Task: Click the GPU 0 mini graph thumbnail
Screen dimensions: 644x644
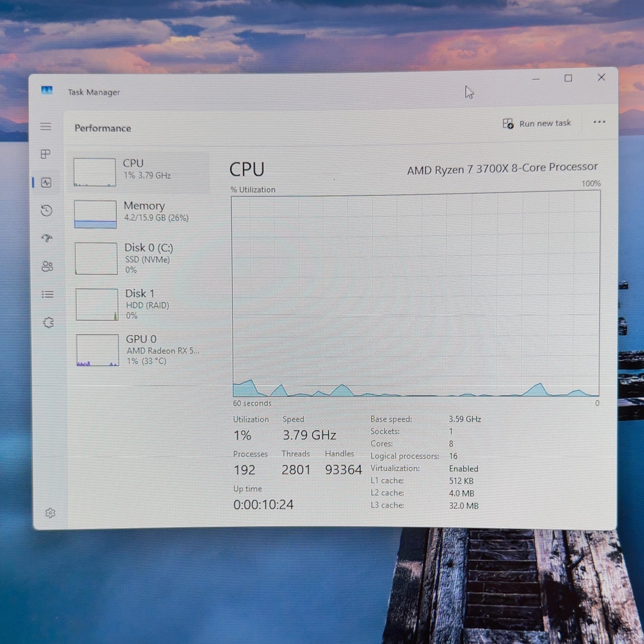Action: pos(98,350)
